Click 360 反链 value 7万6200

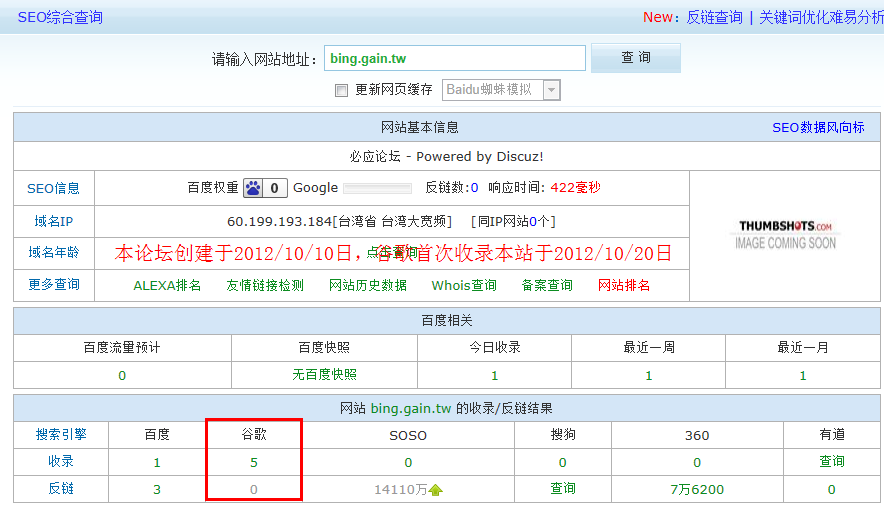pyautogui.click(x=697, y=490)
